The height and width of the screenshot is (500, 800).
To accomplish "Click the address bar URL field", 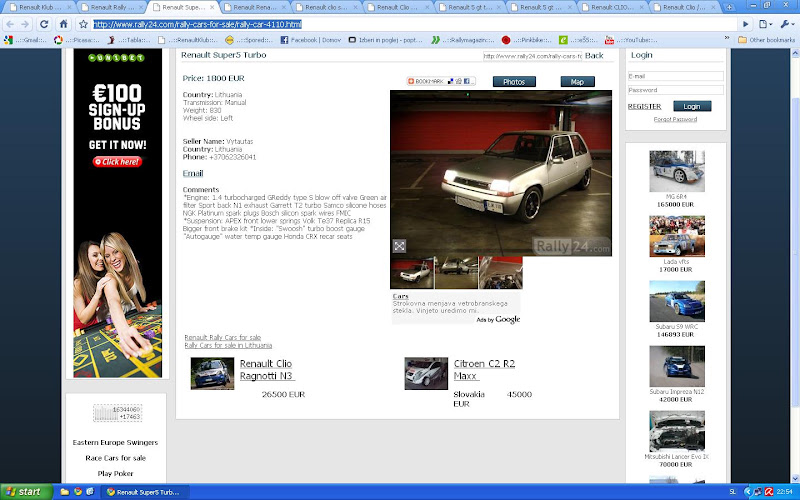I will [413, 24].
